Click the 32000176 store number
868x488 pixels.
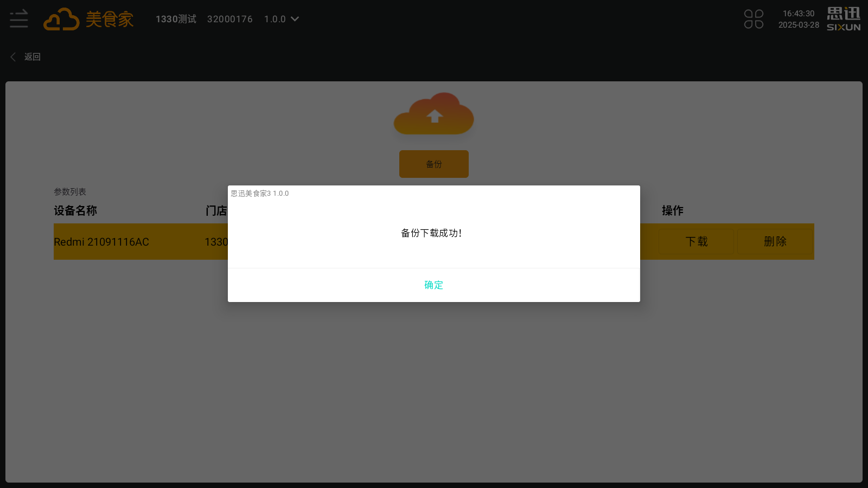pyautogui.click(x=230, y=19)
